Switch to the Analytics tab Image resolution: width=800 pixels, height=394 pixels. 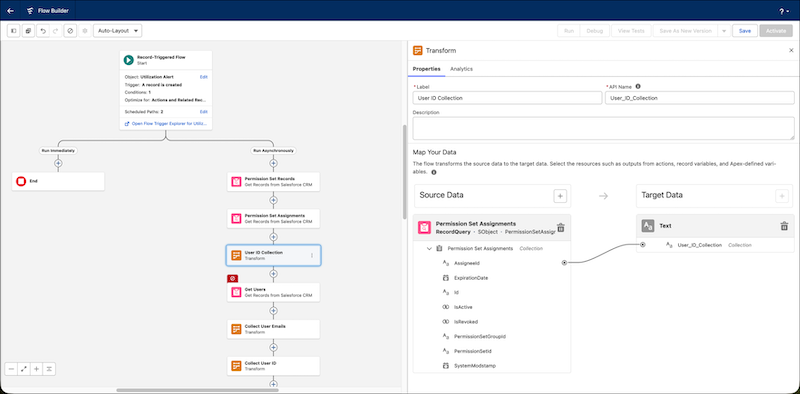pyautogui.click(x=461, y=69)
